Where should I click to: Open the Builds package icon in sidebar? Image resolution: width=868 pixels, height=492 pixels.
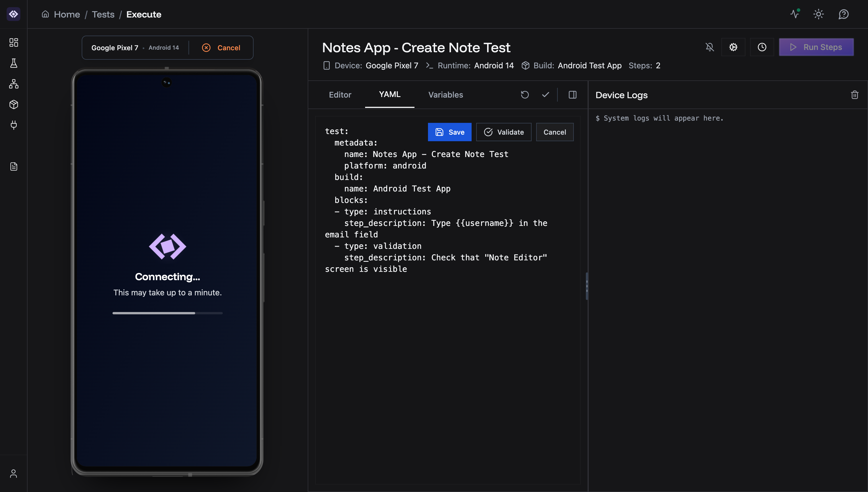click(x=13, y=104)
